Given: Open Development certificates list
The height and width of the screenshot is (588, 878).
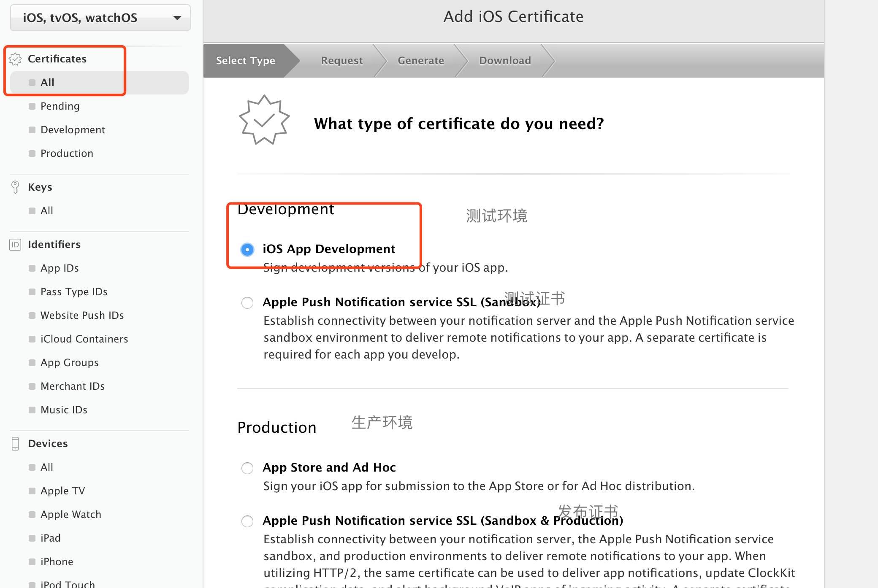Looking at the screenshot, I should pos(73,130).
